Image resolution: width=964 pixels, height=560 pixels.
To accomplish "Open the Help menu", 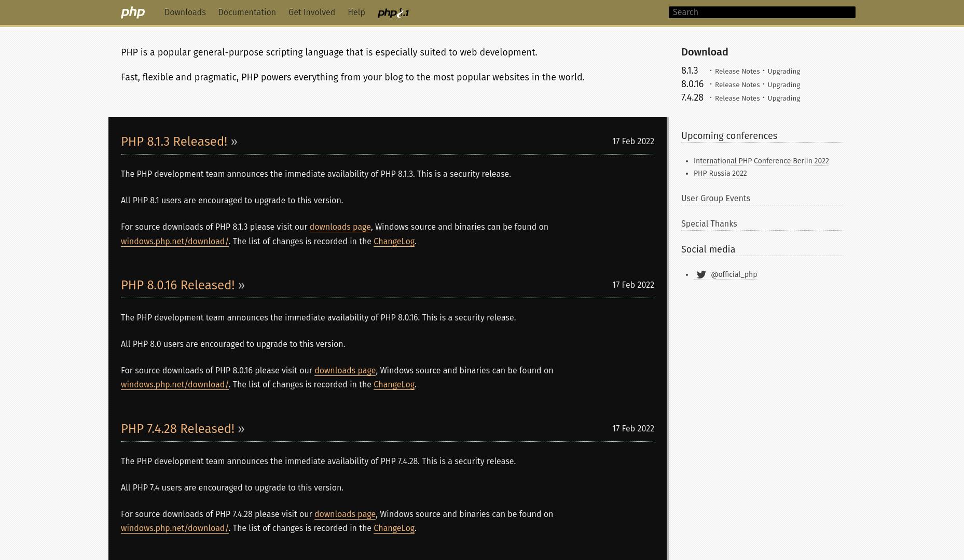I will pyautogui.click(x=356, y=12).
